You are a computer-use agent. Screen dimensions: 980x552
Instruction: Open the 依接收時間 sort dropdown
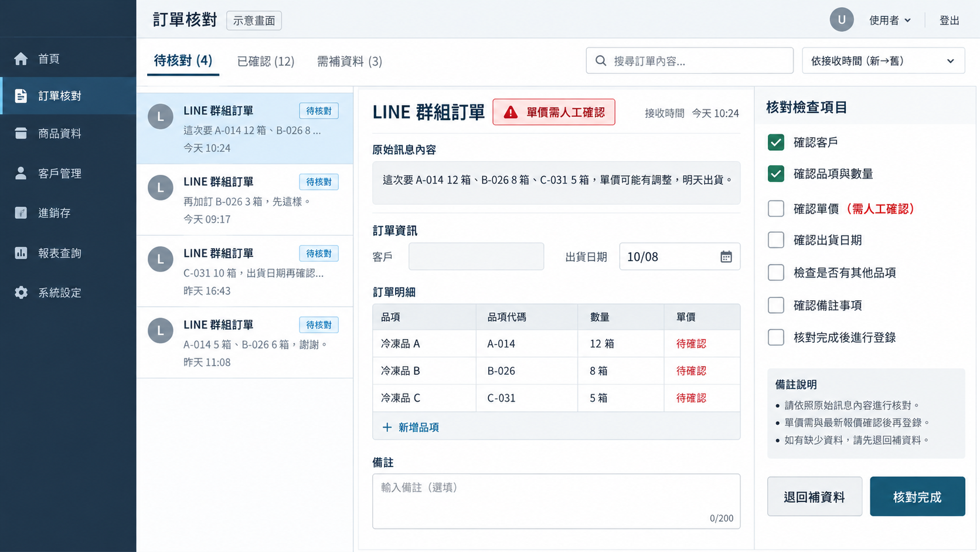pos(883,60)
